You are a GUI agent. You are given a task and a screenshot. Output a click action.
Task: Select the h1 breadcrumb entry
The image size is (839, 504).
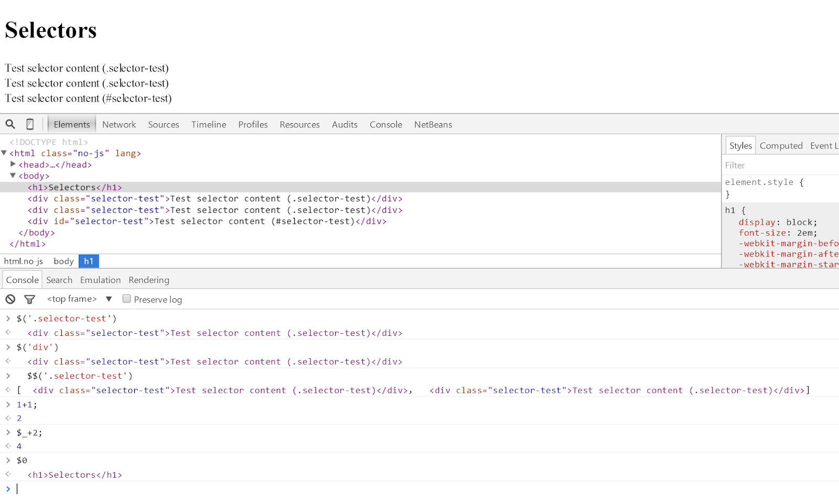[x=88, y=260]
